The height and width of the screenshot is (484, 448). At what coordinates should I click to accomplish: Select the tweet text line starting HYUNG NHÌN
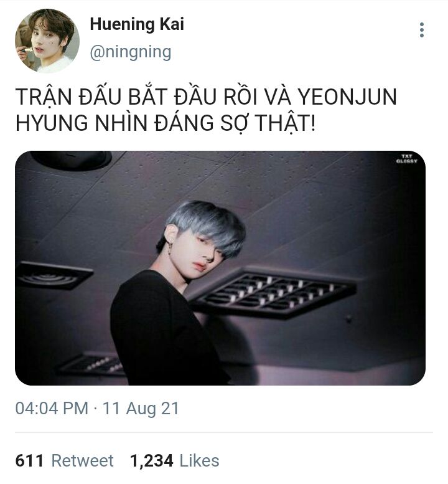click(x=166, y=123)
